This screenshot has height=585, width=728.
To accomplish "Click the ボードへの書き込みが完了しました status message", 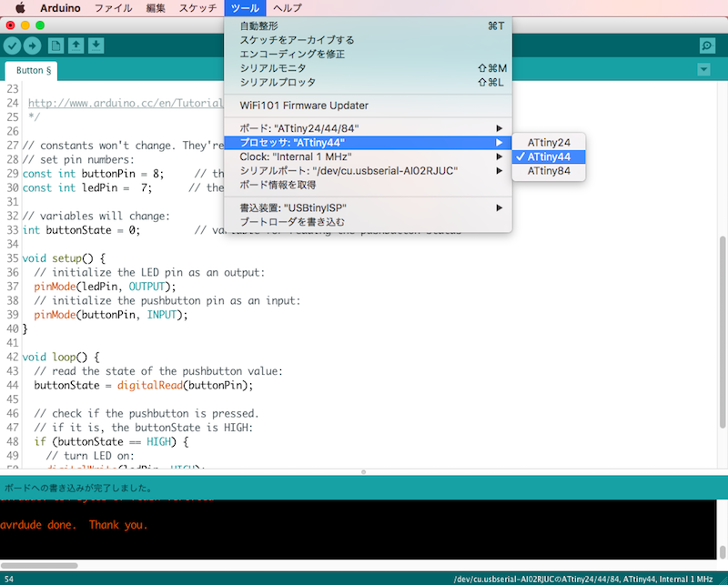I will click(x=78, y=488).
